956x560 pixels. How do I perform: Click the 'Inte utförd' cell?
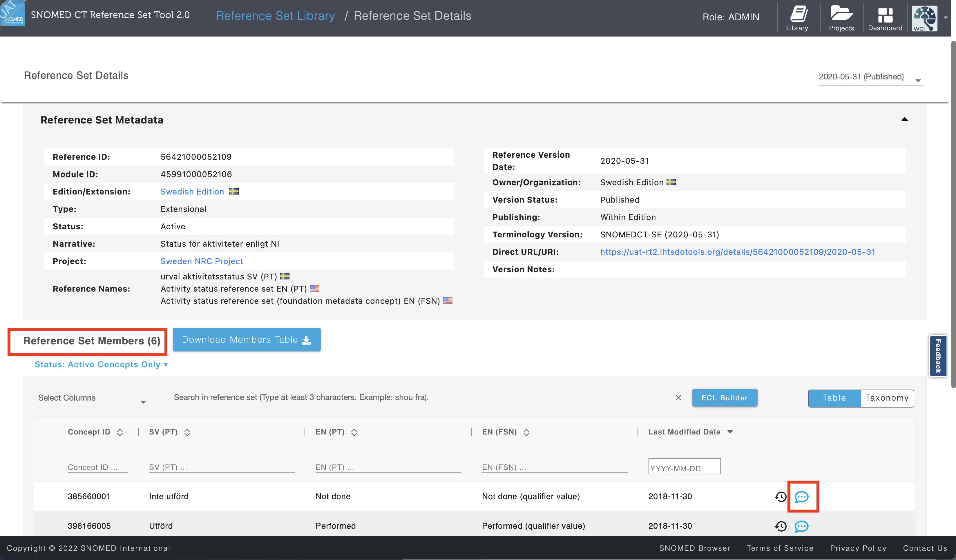point(169,496)
